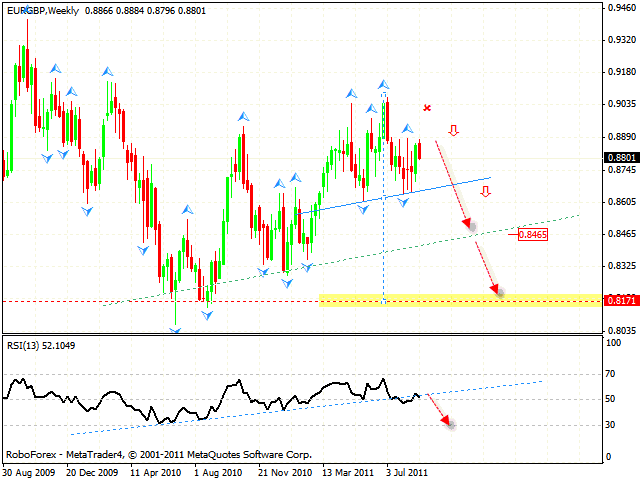The height and width of the screenshot is (480, 640).
Task: Click the RSI scale value 70
Action: point(610,374)
